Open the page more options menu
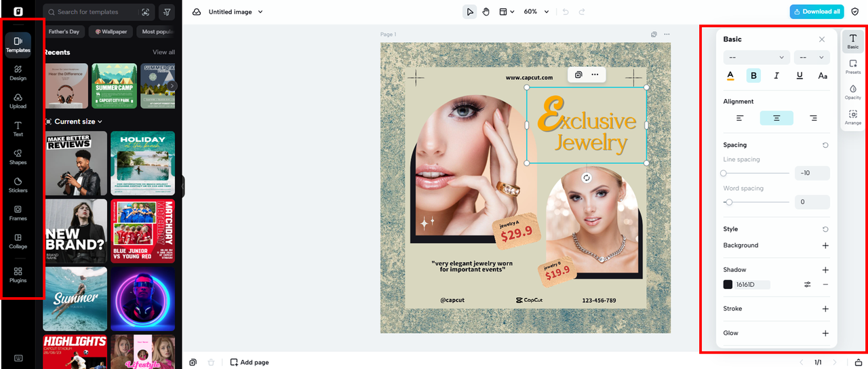This screenshot has width=868, height=369. 667,34
